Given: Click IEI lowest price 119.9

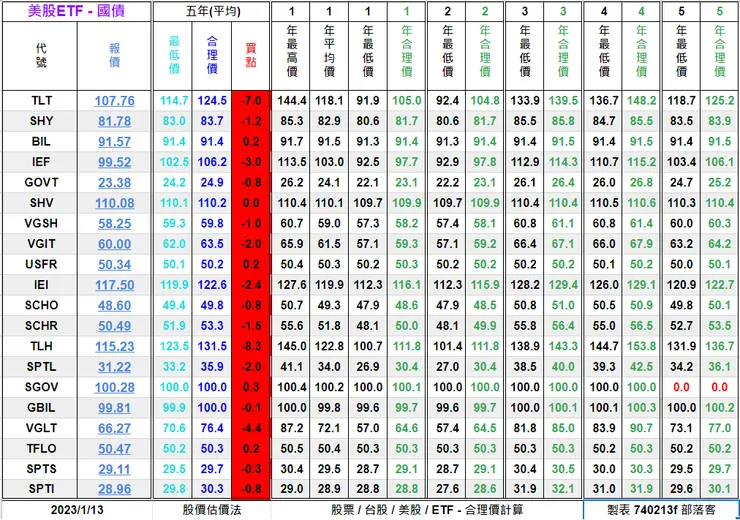Looking at the screenshot, I should point(174,285).
